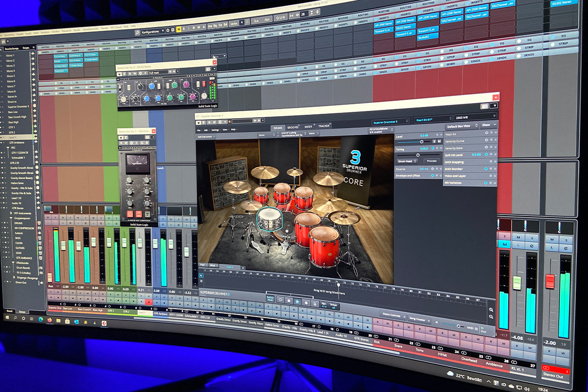Zoom out the Superior Drummer song track

tap(491, 317)
